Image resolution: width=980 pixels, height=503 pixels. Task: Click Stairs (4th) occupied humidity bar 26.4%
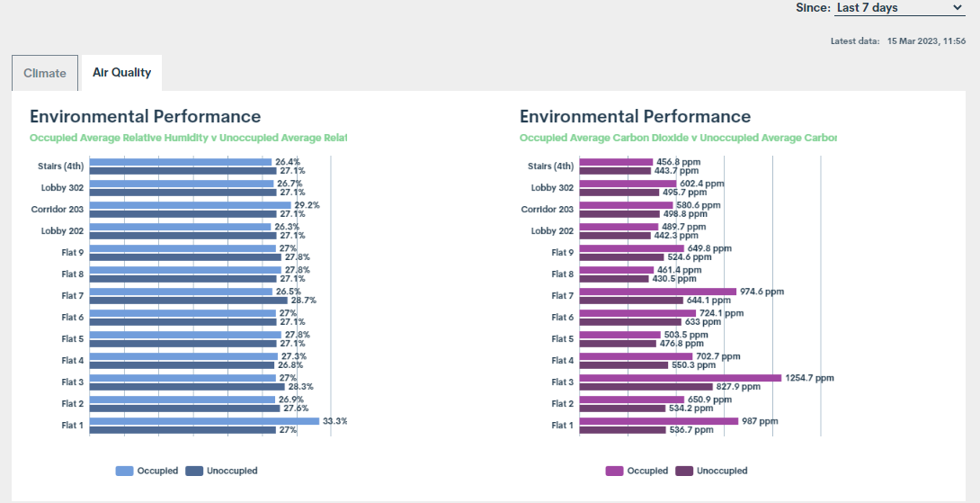point(181,162)
